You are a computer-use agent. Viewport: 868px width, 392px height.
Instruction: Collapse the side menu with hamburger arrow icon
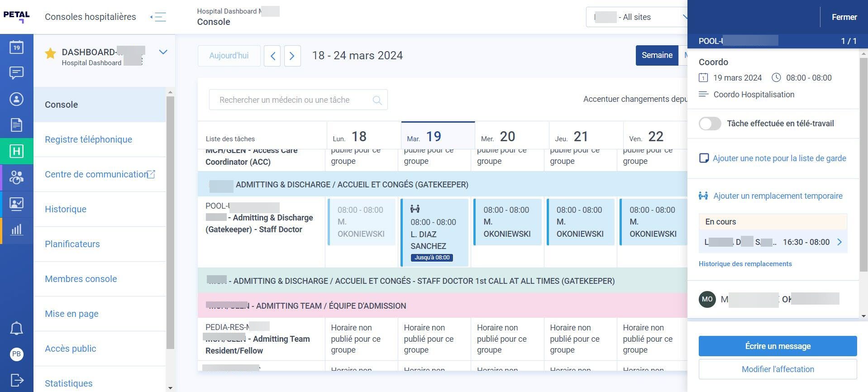(x=158, y=17)
